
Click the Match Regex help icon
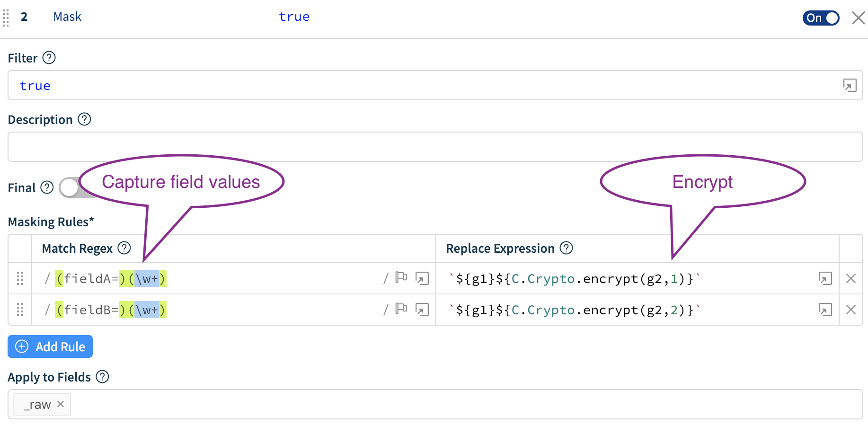[x=124, y=248]
